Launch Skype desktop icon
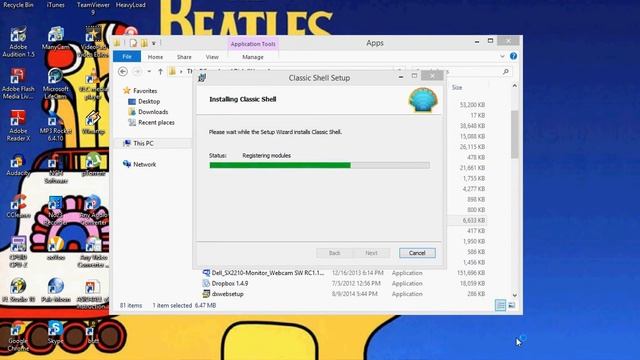 (x=56, y=332)
